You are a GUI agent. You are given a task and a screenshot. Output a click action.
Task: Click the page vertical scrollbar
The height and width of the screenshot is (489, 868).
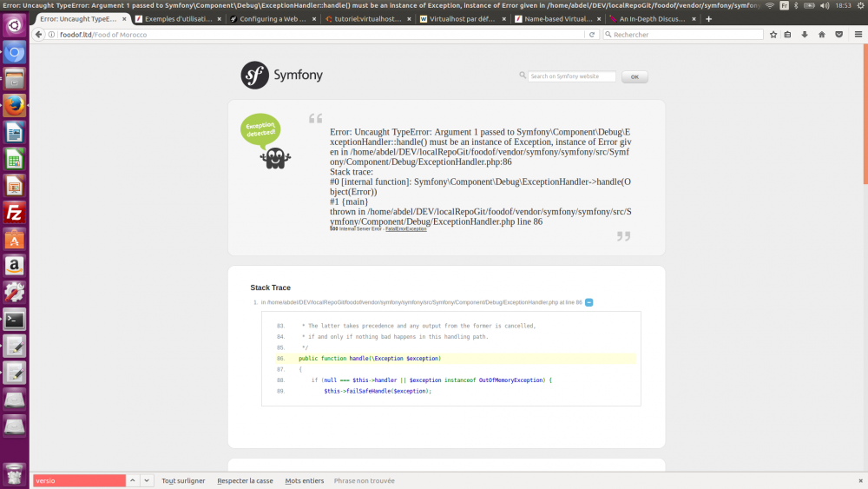[865, 114]
